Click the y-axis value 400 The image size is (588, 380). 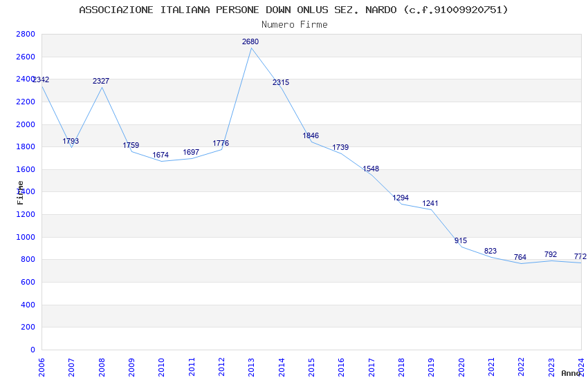point(28,305)
